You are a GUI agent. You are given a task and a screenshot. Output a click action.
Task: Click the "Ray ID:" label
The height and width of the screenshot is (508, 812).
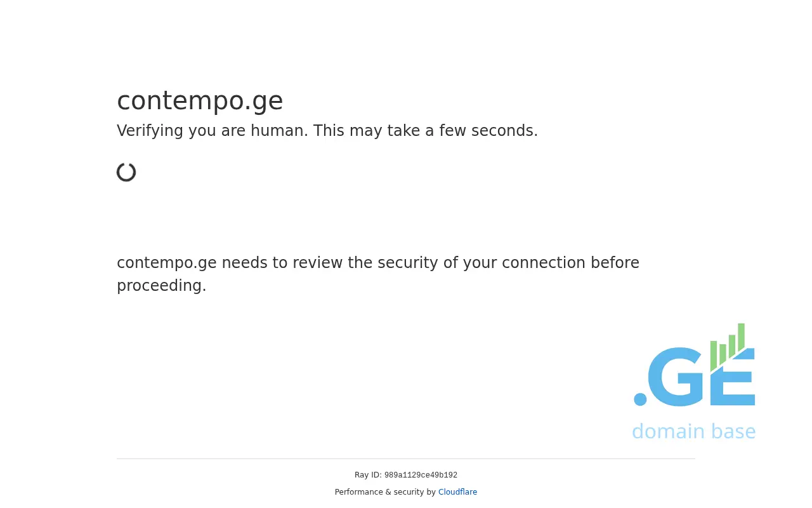(368, 476)
